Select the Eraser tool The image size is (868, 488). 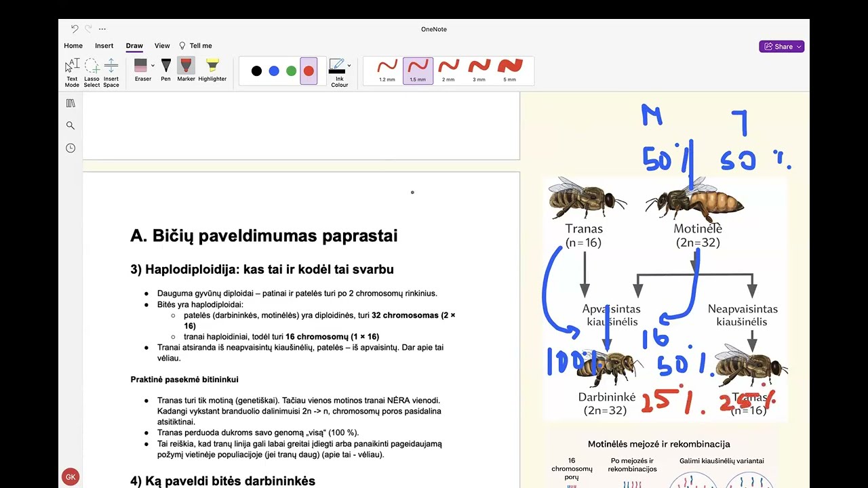[141, 70]
